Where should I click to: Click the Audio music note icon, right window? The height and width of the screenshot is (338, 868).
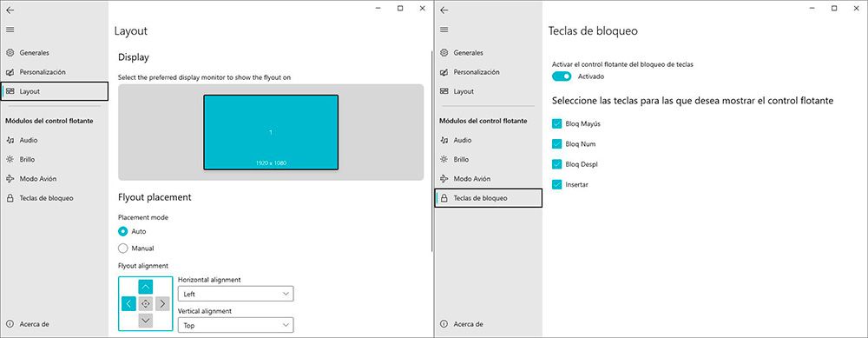444,140
